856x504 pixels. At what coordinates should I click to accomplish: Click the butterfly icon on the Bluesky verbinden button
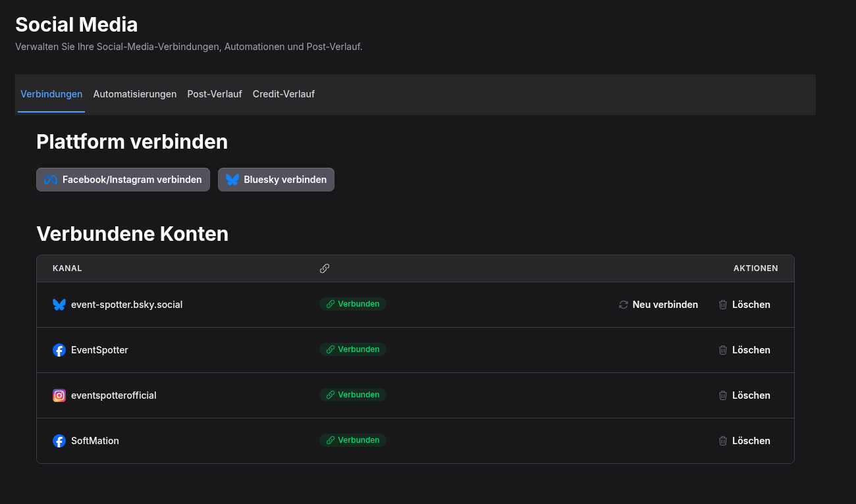(232, 179)
